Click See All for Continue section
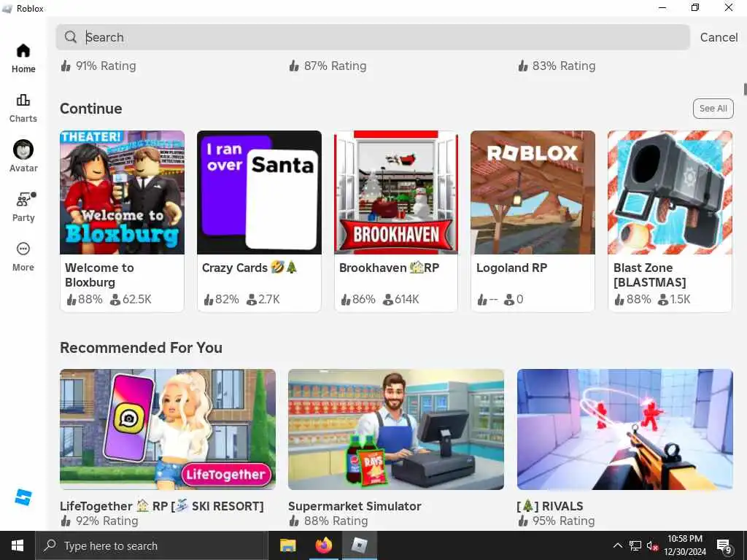 click(713, 108)
